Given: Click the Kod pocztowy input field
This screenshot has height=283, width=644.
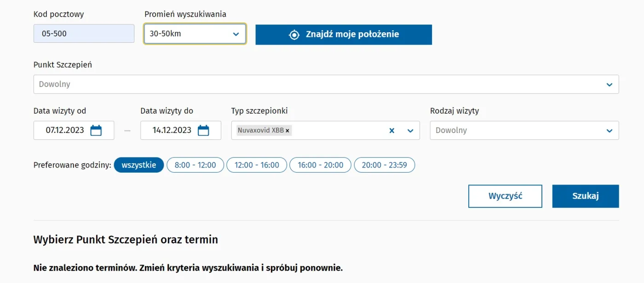Looking at the screenshot, I should point(84,34).
